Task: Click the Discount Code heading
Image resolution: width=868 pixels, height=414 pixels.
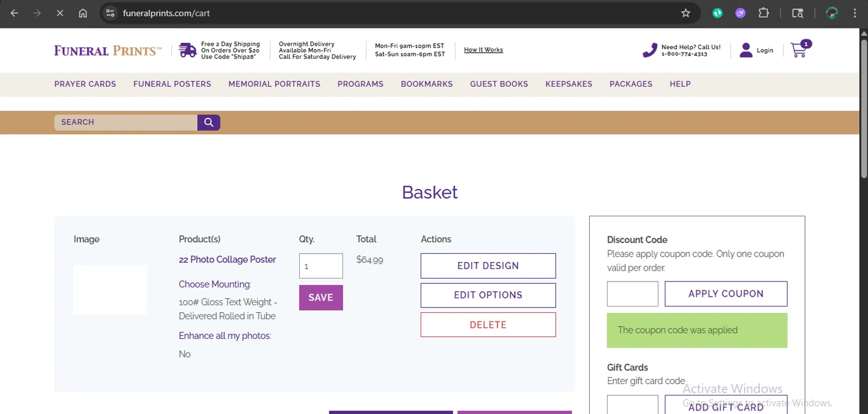Action: coord(637,240)
